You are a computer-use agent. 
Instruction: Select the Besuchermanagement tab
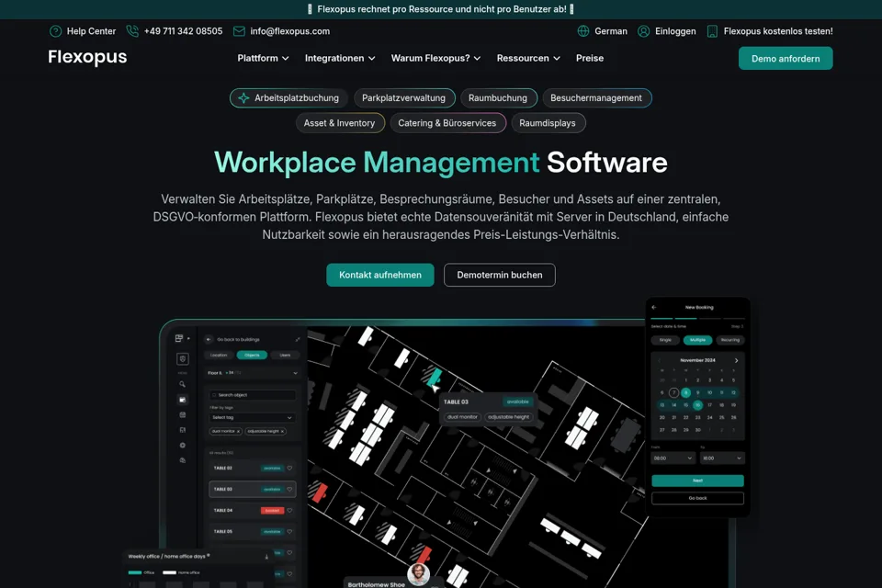tap(596, 98)
